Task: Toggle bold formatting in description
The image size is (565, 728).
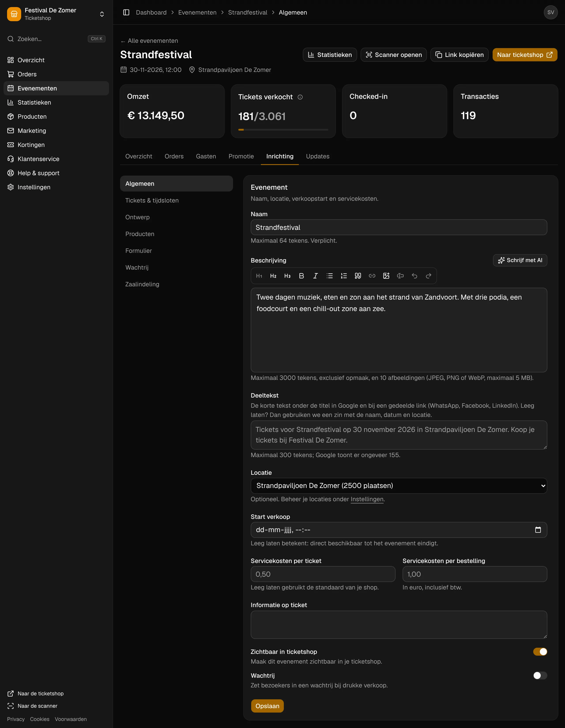Action: [x=301, y=276]
